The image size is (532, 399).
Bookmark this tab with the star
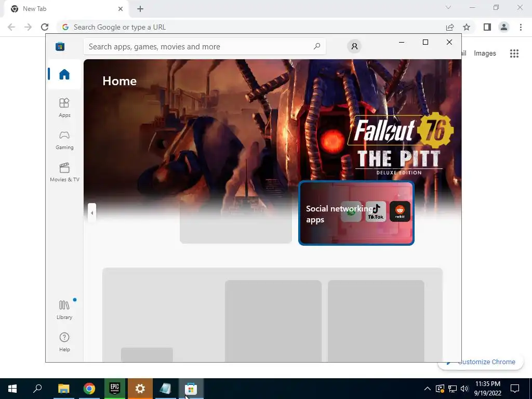(467, 27)
